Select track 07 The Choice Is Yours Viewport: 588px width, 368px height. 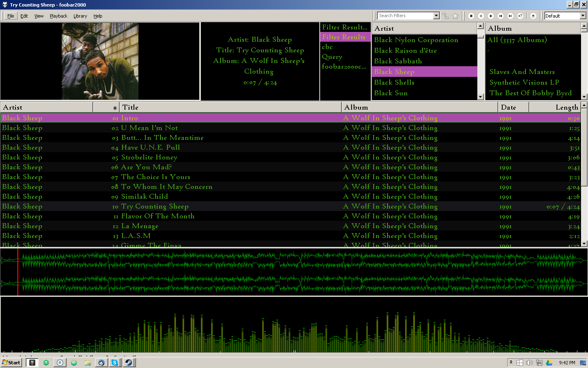(290, 177)
